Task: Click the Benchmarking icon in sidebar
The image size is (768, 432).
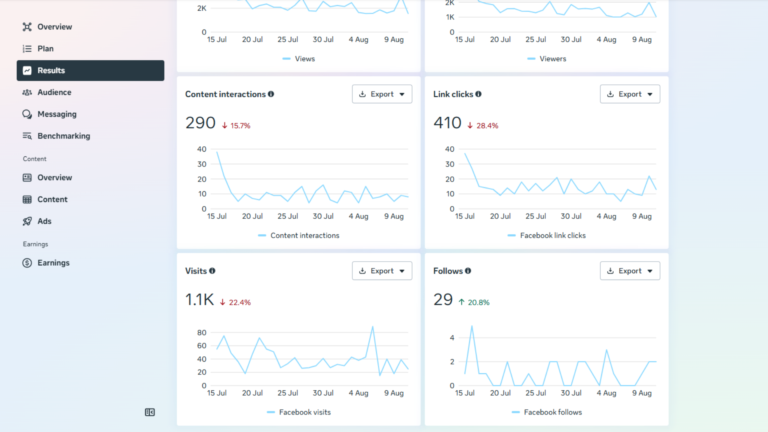Action: 27,136
